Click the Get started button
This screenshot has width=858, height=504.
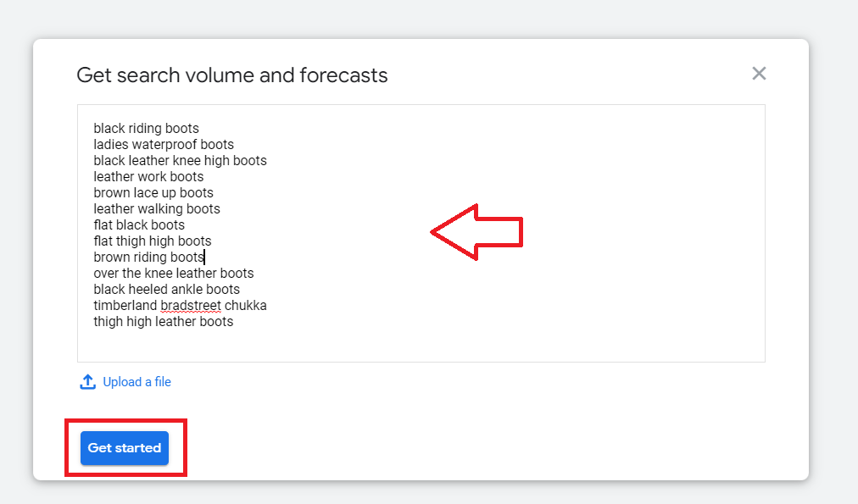coord(125,448)
